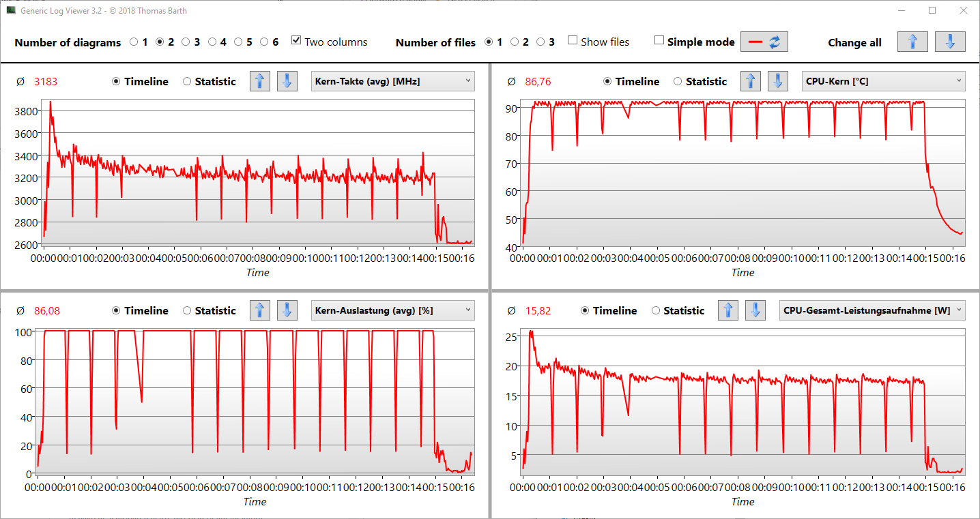The height and width of the screenshot is (519, 980).
Task: Turn on Simple mode checkbox
Action: (659, 41)
